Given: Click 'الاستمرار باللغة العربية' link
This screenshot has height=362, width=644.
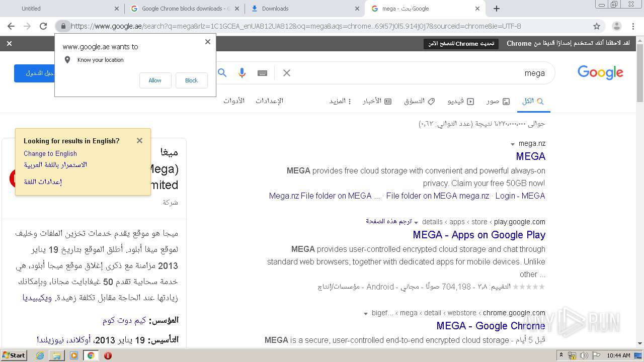Looking at the screenshot, I should tap(55, 165).
